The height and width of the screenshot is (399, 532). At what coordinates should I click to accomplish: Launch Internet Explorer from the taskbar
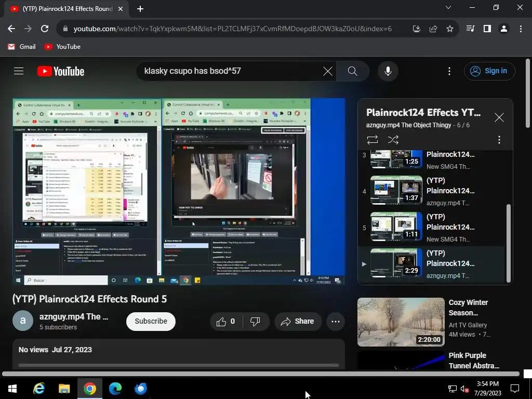point(38,389)
